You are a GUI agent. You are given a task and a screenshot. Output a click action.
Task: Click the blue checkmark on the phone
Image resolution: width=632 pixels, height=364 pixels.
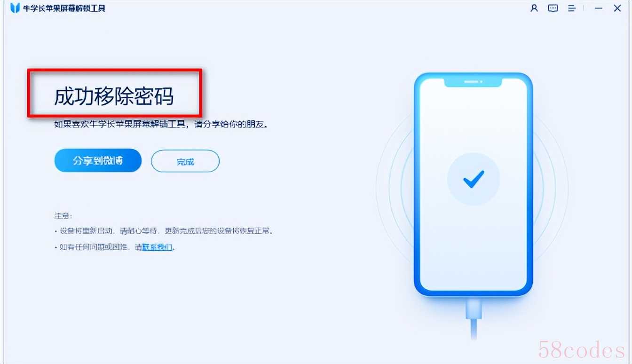tap(474, 179)
